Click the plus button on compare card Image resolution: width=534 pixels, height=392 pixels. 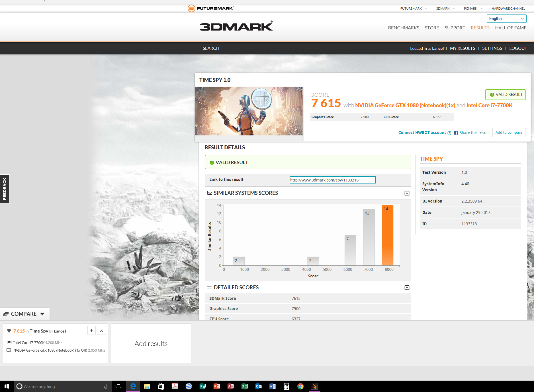click(91, 331)
